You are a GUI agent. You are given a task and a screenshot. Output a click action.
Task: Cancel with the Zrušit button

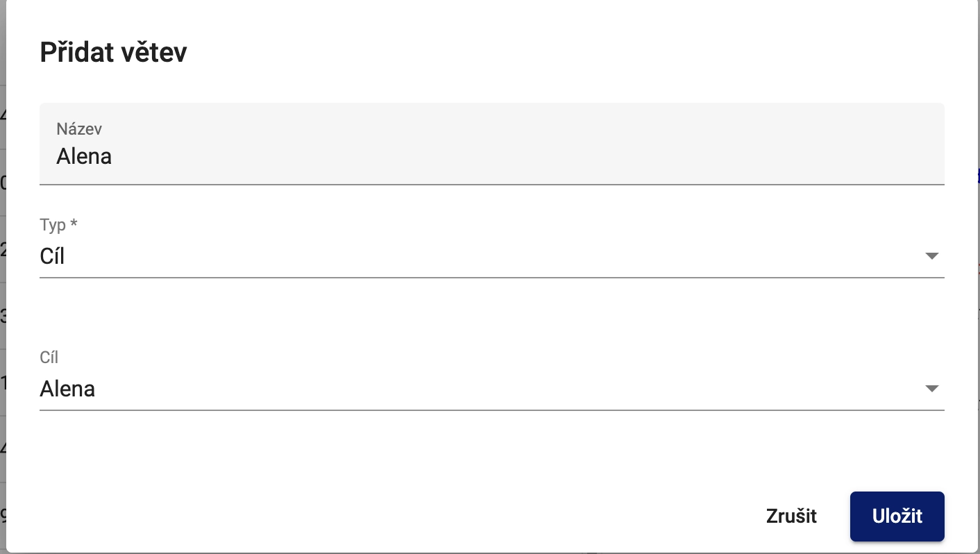point(791,517)
